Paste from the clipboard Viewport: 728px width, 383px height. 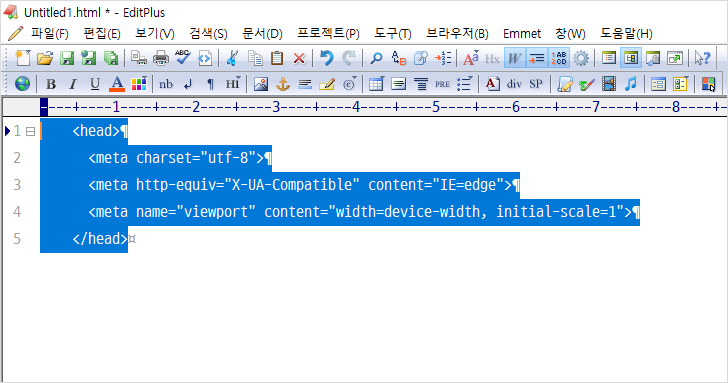coord(277,58)
